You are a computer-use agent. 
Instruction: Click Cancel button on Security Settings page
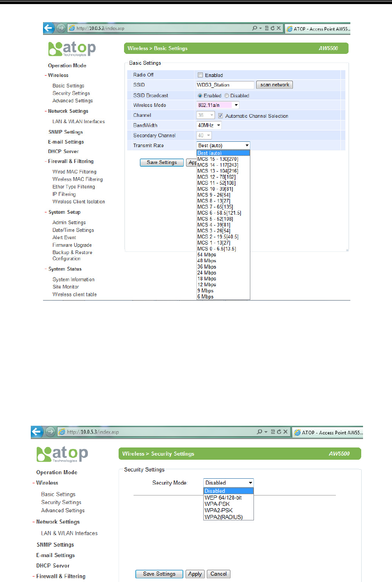coord(219,574)
